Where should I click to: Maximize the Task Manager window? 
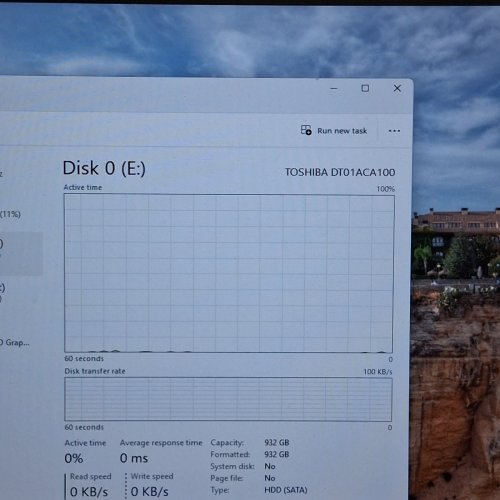point(365,88)
